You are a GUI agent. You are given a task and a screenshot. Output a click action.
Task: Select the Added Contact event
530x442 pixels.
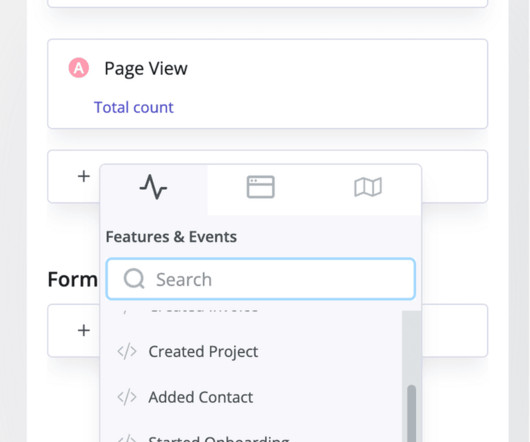coord(201,397)
